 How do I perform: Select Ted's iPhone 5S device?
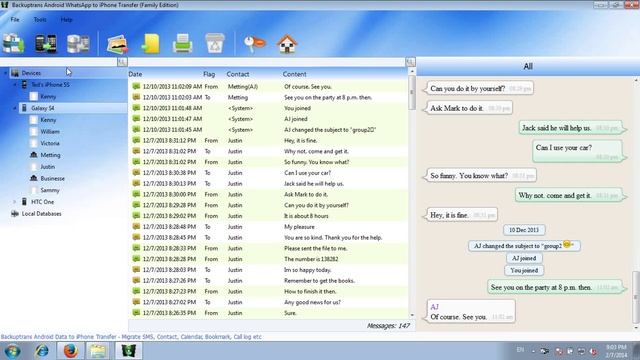tap(50, 85)
